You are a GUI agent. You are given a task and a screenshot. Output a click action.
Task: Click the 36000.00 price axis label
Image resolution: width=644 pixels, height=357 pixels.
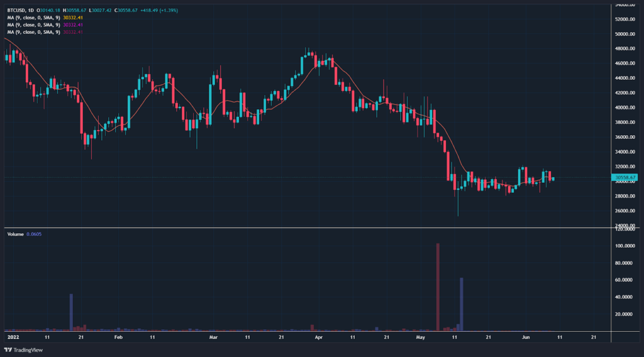pos(625,137)
